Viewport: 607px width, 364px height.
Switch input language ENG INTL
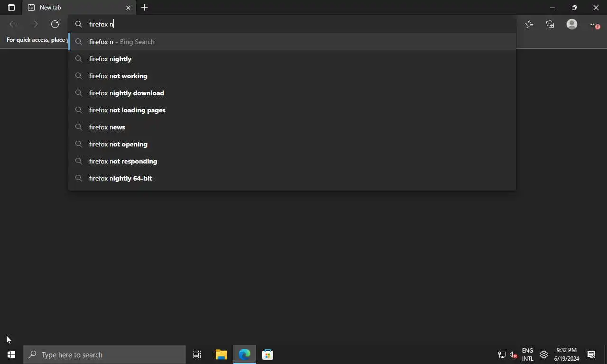click(x=527, y=355)
